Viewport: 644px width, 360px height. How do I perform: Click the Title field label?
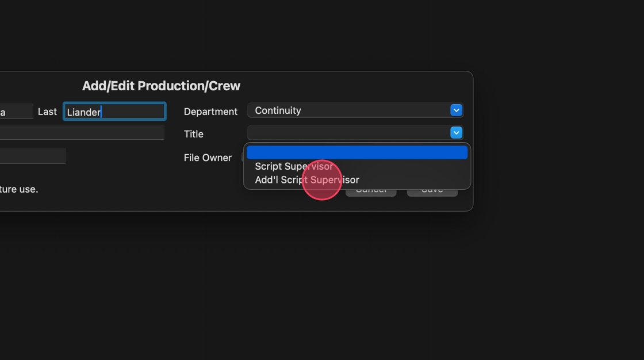tap(193, 134)
